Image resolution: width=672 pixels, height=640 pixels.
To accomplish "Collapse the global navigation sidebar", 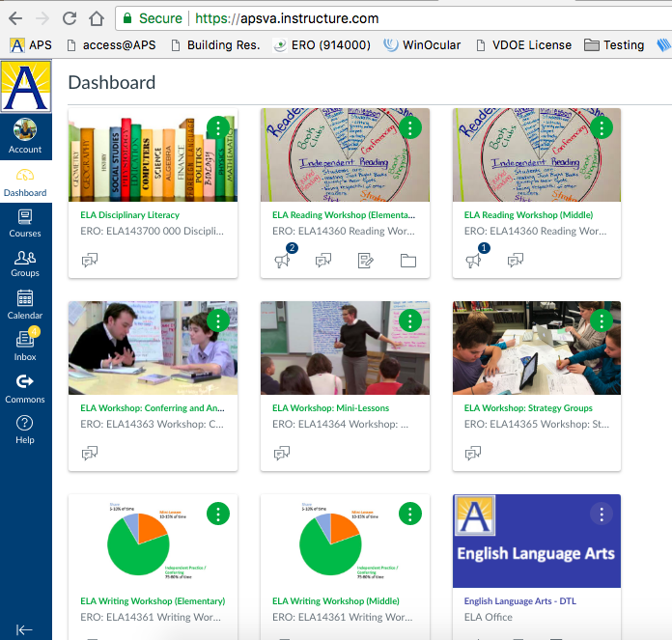I will pyautogui.click(x=24, y=629).
